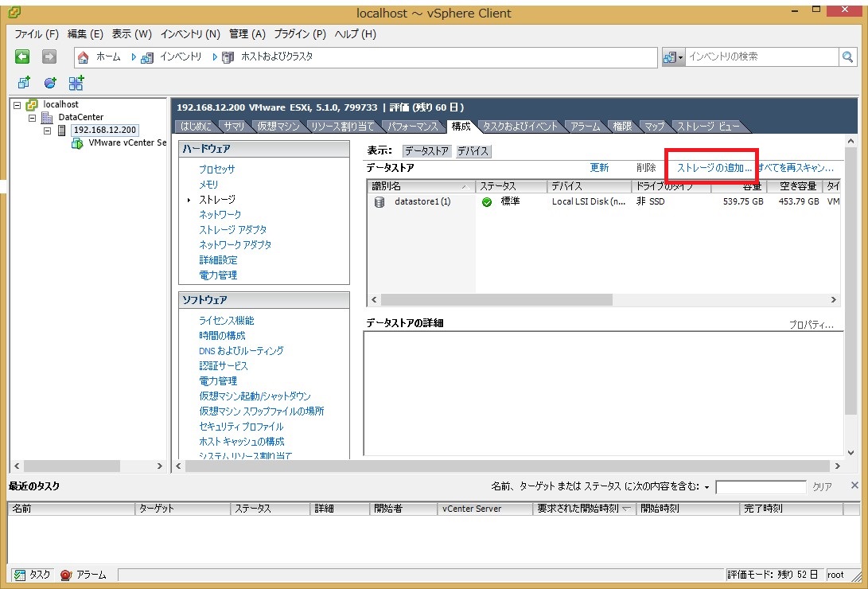Image resolution: width=868 pixels, height=589 pixels.
Task: Click the インベントリの検索 search field
Action: coord(762,57)
